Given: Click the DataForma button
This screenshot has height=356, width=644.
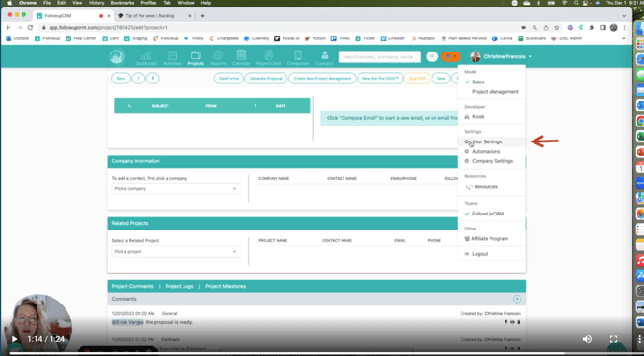Looking at the screenshot, I should tap(228, 78).
